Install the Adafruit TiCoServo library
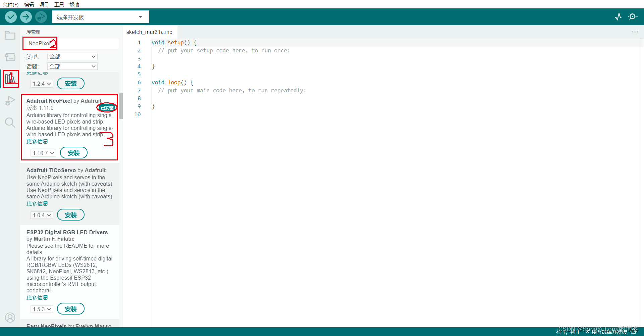644x336 pixels. pyautogui.click(x=71, y=215)
